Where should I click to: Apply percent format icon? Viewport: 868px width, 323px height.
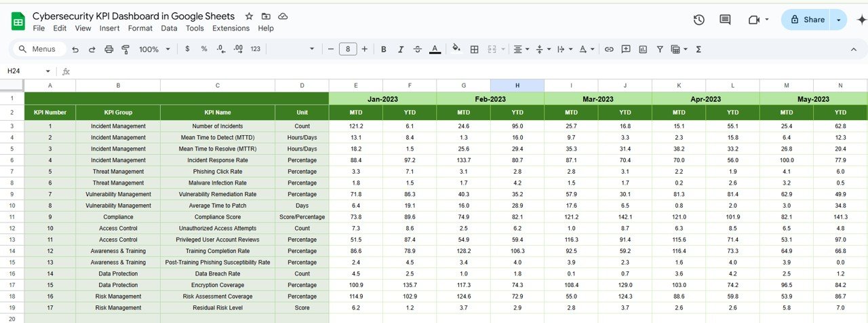[204, 49]
